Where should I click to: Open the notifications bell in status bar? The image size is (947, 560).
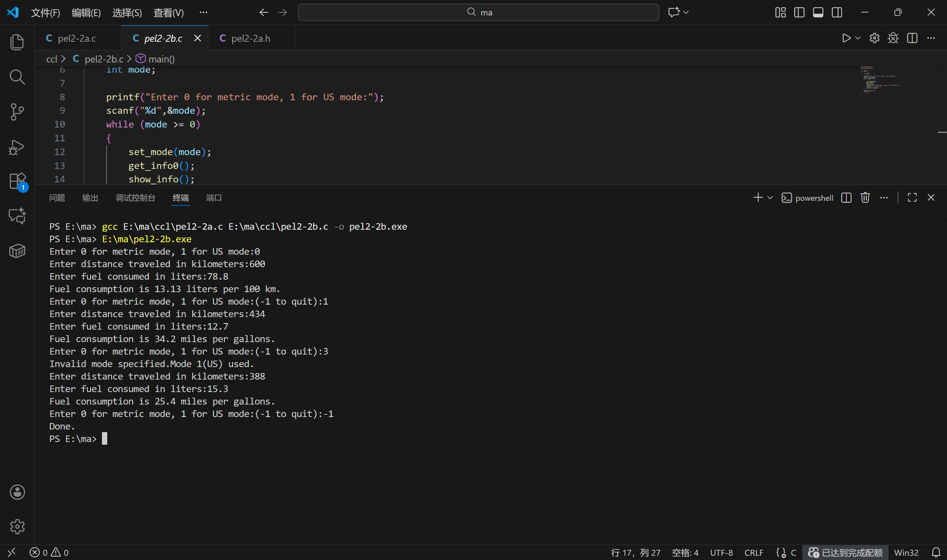(x=936, y=552)
